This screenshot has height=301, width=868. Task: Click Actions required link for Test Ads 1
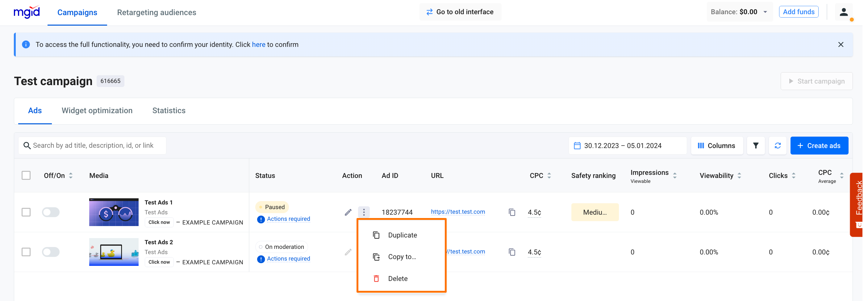pyautogui.click(x=288, y=219)
